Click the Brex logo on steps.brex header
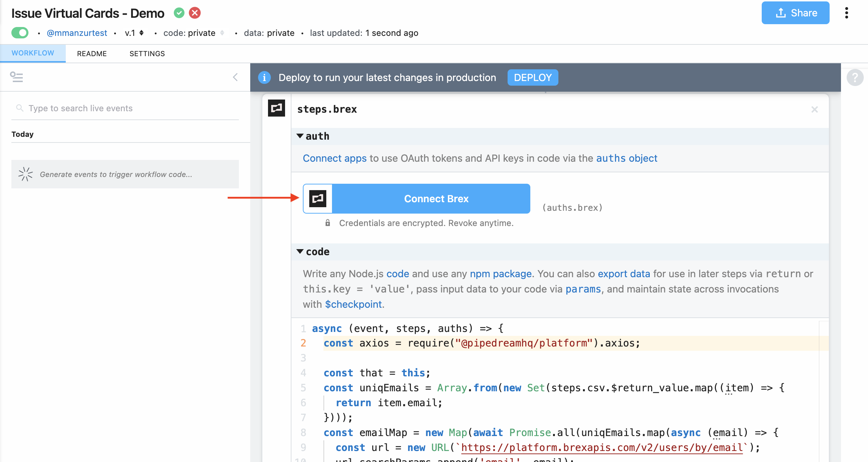 (x=277, y=108)
